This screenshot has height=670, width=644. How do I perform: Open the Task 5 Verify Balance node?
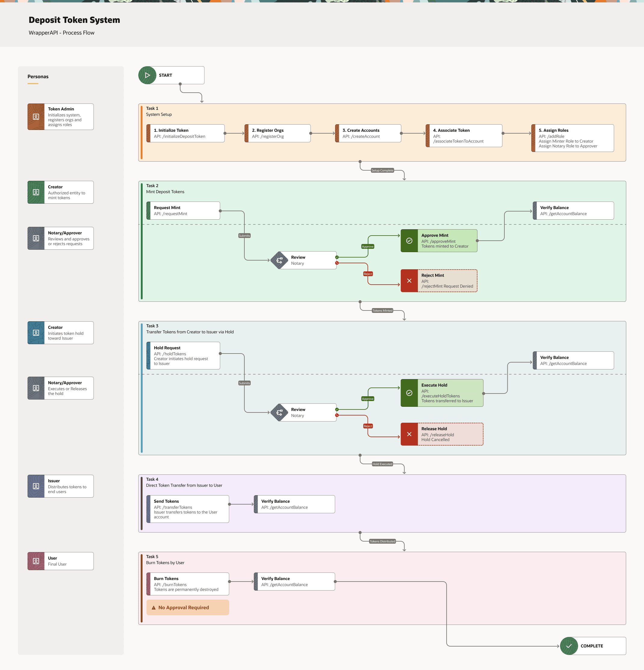point(294,582)
